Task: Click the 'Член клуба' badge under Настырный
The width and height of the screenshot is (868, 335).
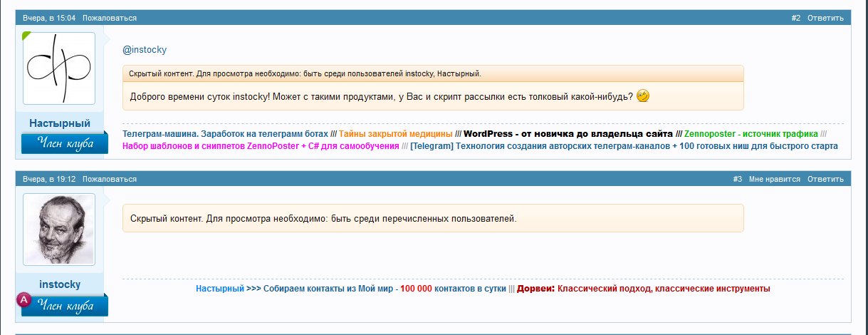Action: click(x=64, y=143)
